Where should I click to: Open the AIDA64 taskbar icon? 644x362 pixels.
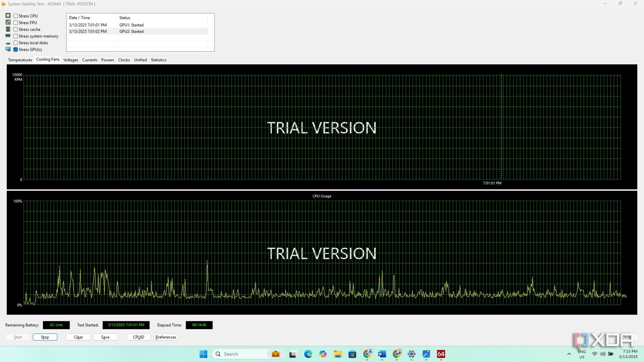pyautogui.click(x=441, y=354)
